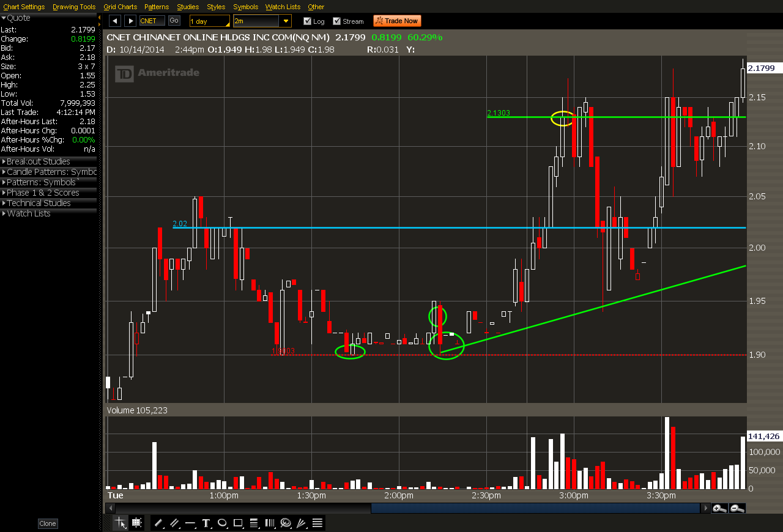
Task: Go to previous symbol with left arrow
Action: tap(114, 21)
